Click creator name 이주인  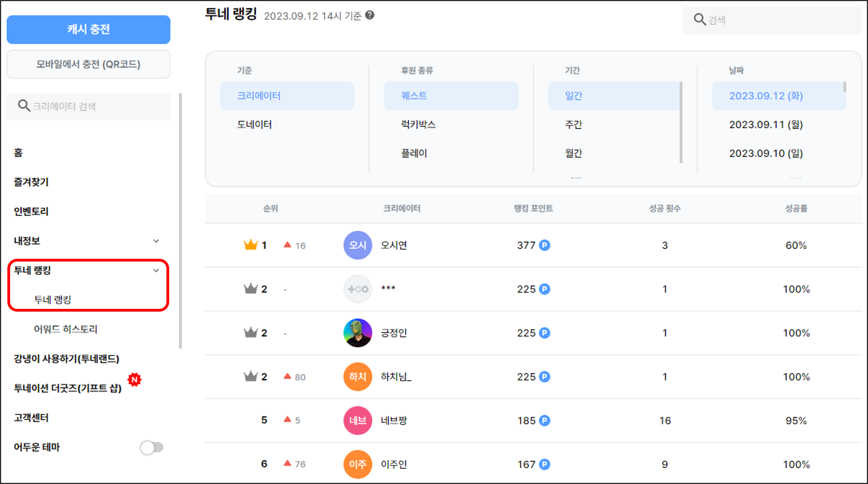pos(394,464)
